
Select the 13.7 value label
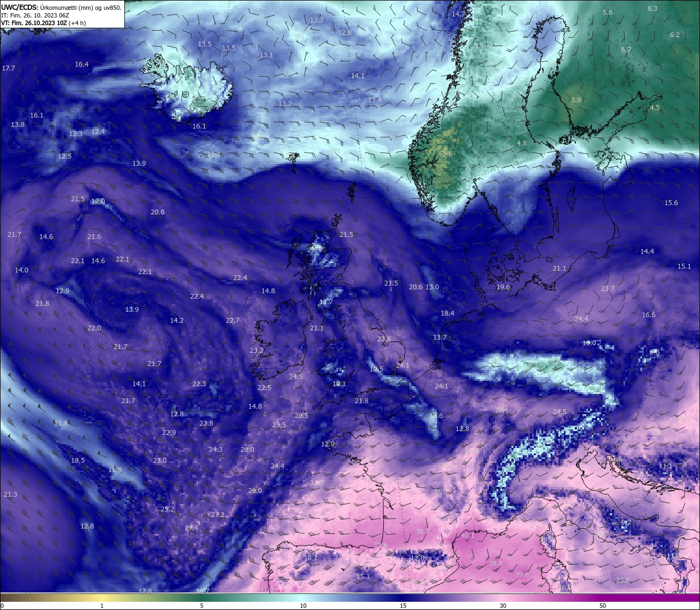440,338
